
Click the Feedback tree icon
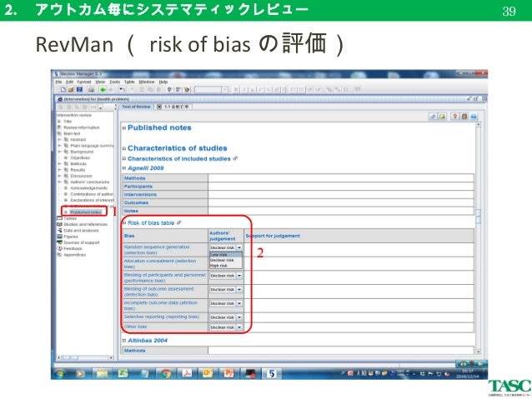coord(60,248)
